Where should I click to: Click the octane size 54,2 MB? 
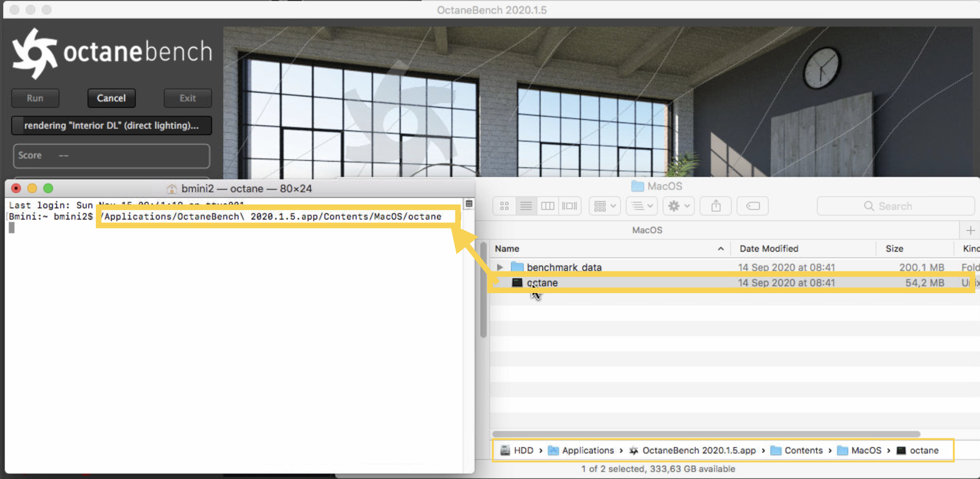point(925,283)
